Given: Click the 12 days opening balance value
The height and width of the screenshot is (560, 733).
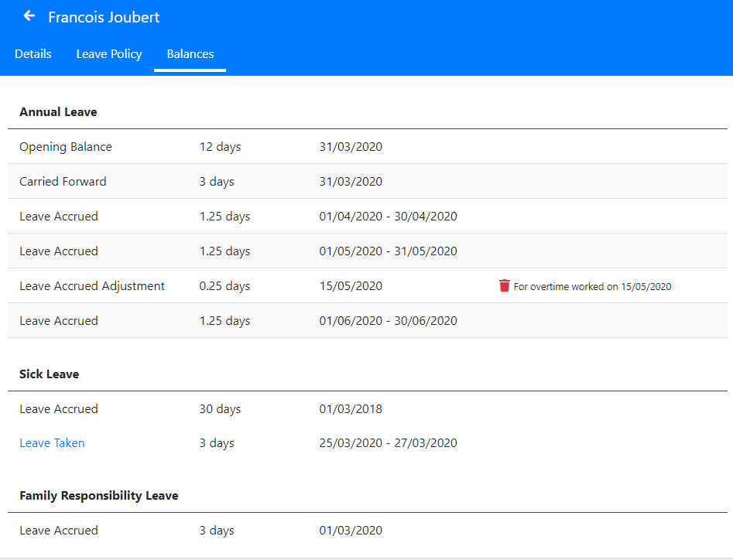Looking at the screenshot, I should tap(220, 147).
